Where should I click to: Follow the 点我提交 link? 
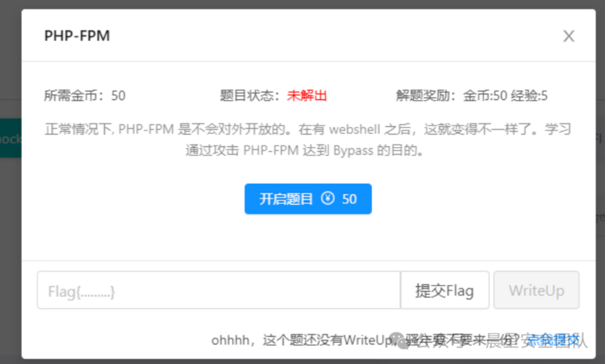click(553, 340)
